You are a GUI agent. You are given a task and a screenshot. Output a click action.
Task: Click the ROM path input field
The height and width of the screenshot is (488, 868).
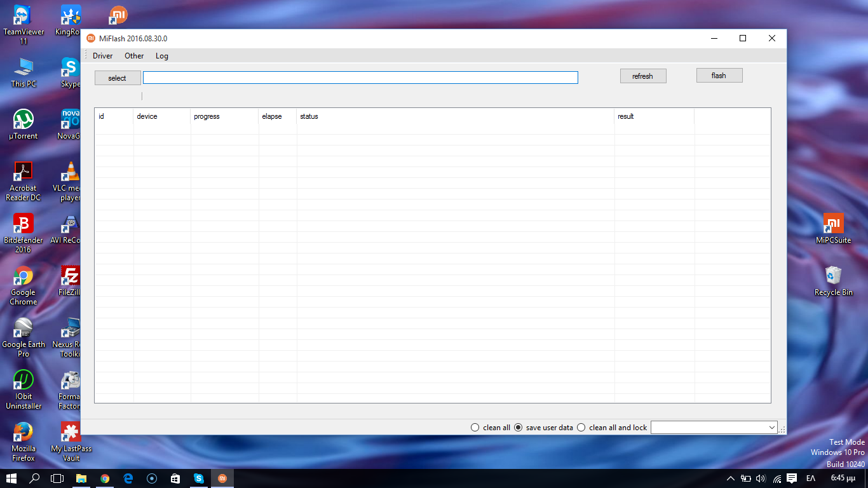(360, 78)
